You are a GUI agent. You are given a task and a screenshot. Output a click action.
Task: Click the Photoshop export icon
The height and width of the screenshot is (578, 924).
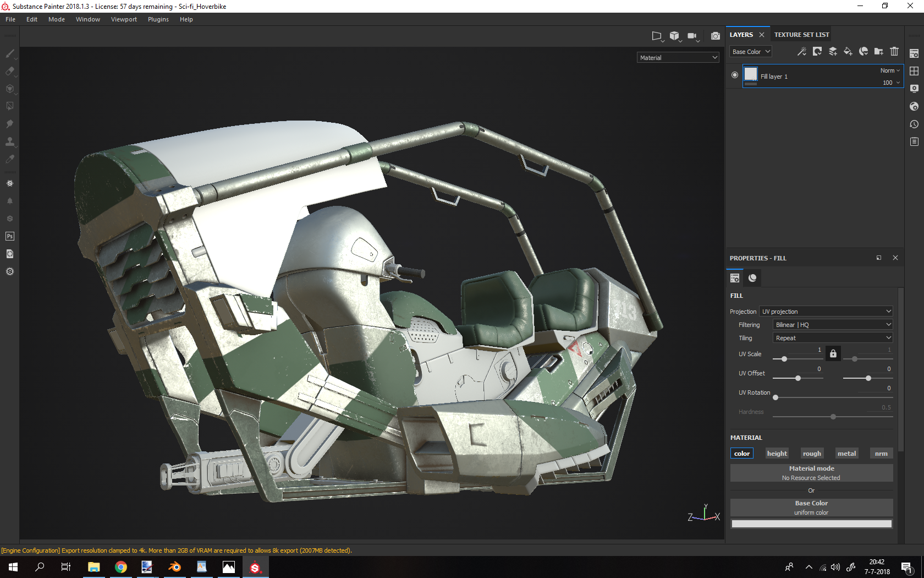(x=10, y=236)
